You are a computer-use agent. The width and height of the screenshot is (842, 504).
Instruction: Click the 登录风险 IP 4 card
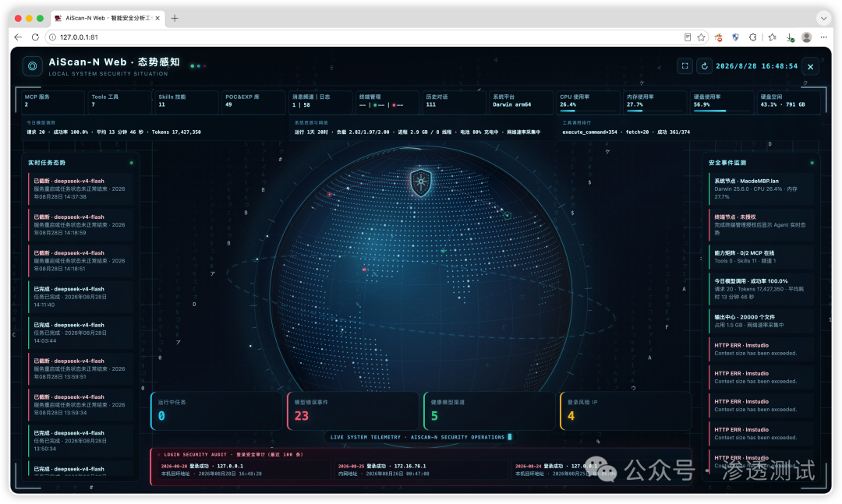pyautogui.click(x=625, y=411)
